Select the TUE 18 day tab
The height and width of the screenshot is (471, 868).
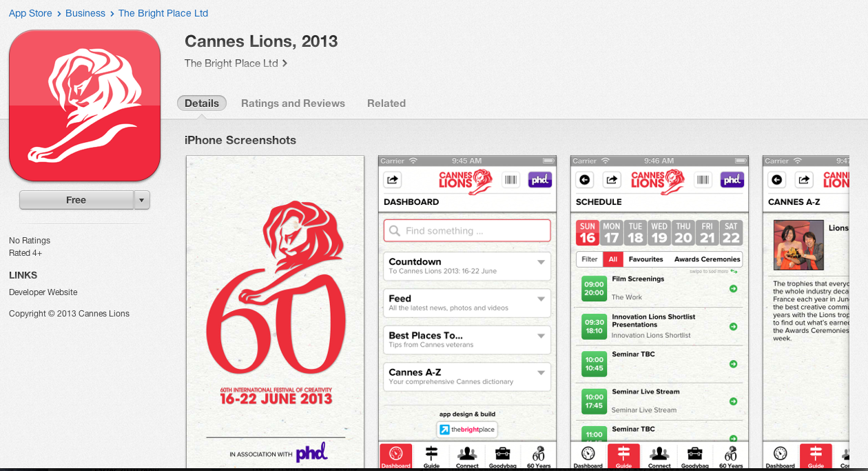pos(635,232)
